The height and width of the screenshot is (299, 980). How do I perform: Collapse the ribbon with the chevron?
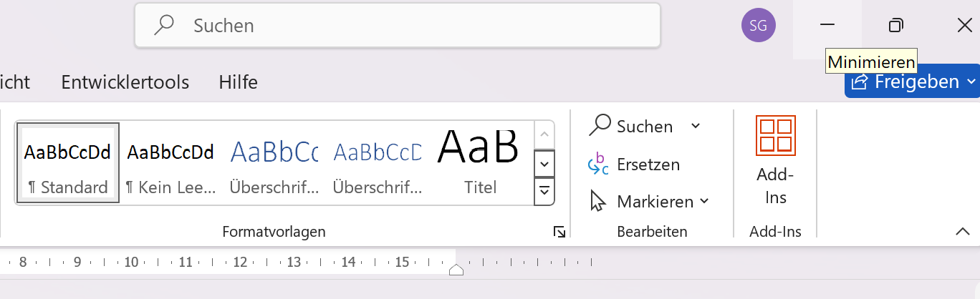[x=962, y=231]
